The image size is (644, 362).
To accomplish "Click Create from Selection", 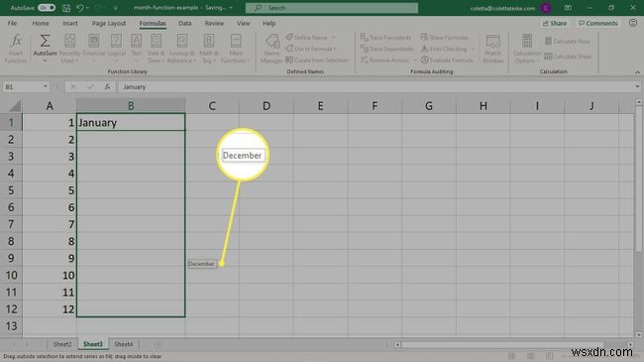I will (x=317, y=60).
